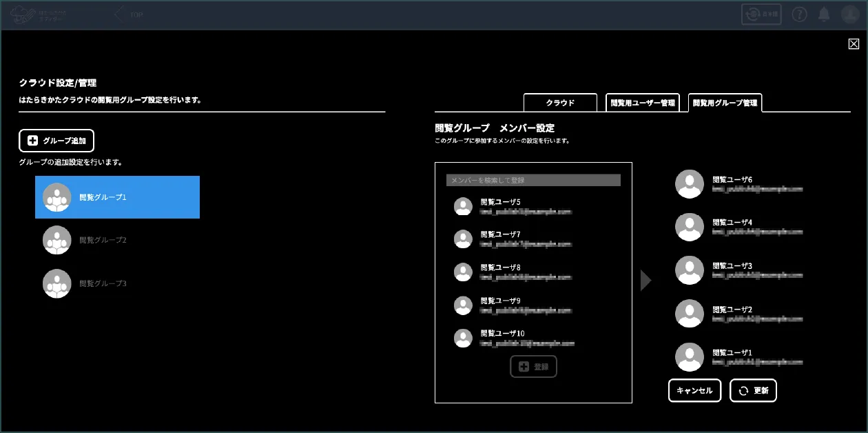Click the メンバーを検索して登録 search field

(533, 180)
